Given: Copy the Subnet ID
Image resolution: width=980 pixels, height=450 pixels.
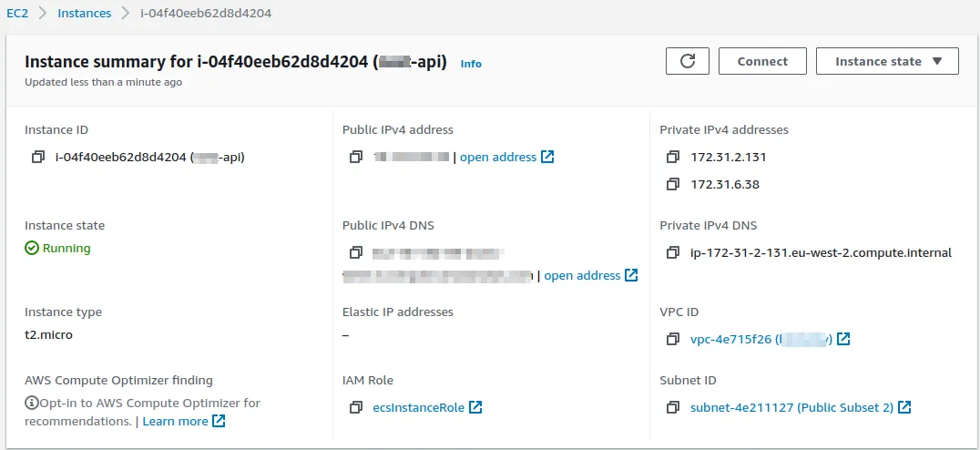Looking at the screenshot, I should pyautogui.click(x=673, y=407).
